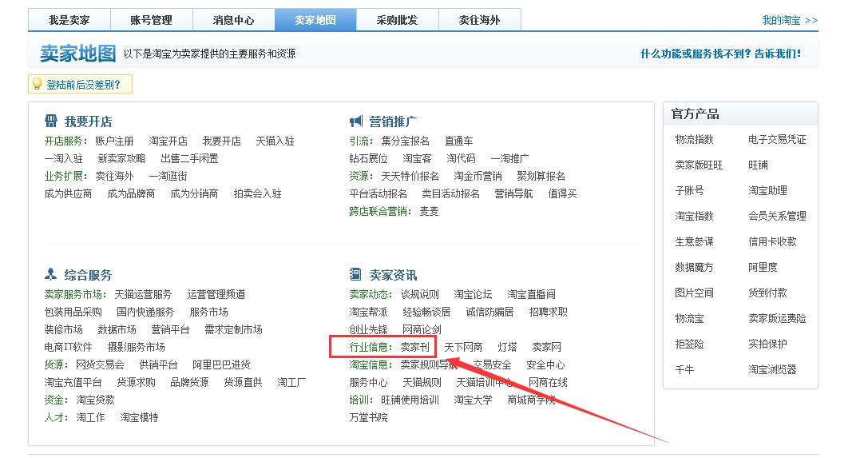Click the 谈规说则 link
This screenshot has width=868, height=458.
point(419,295)
